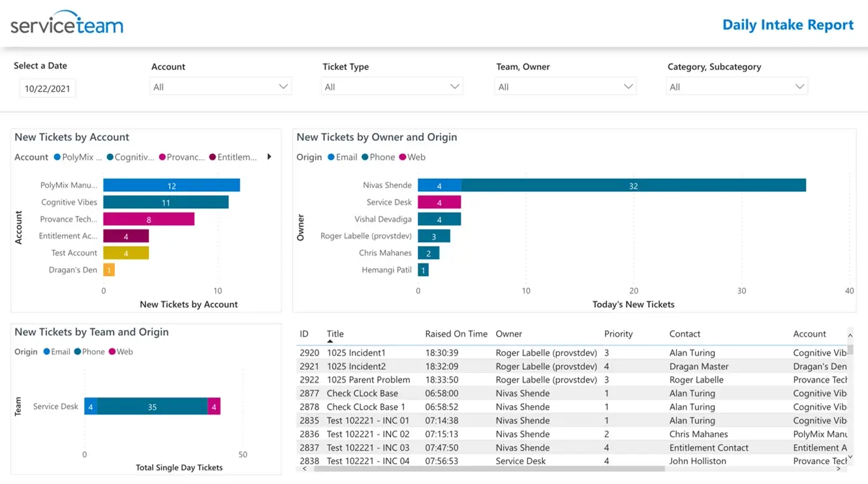Toggle Email origin in Owner chart legend
Image resolution: width=868 pixels, height=484 pixels.
332,157
